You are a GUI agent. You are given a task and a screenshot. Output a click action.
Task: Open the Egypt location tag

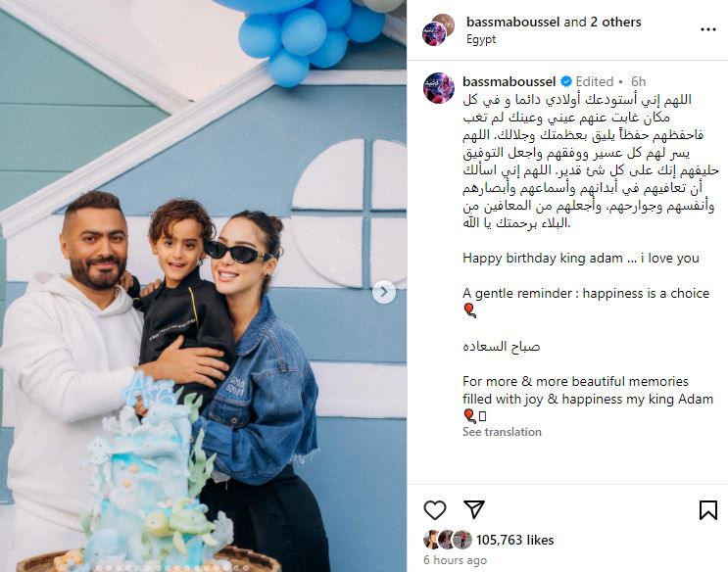click(481, 39)
